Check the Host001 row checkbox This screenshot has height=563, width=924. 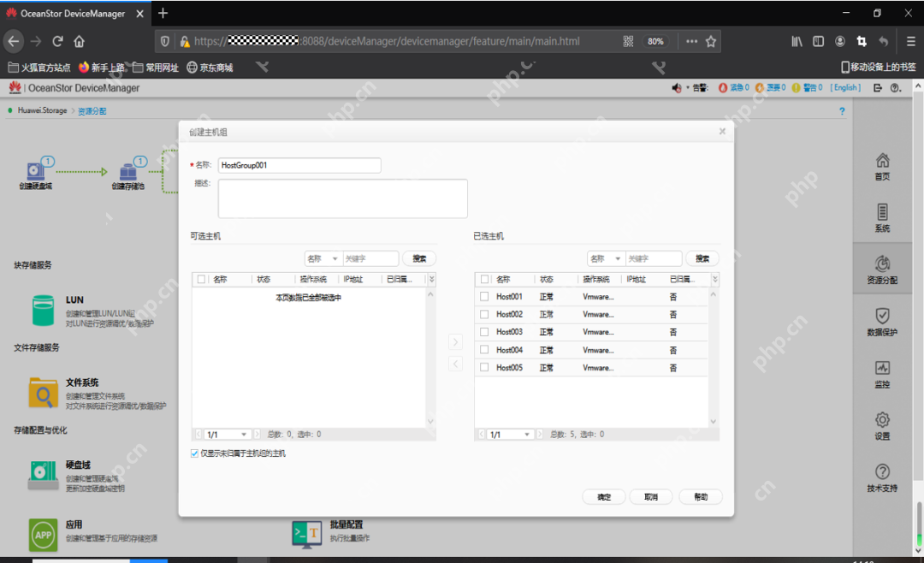485,296
